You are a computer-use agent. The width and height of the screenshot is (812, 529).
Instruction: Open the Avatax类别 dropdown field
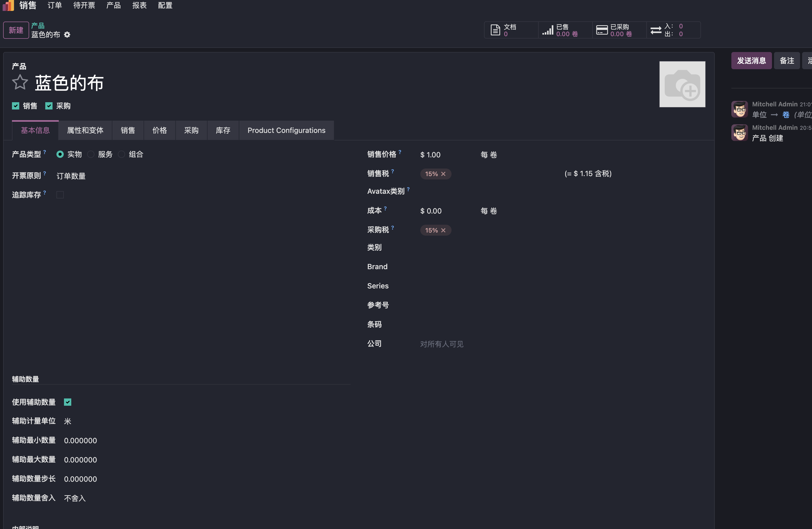(562, 191)
